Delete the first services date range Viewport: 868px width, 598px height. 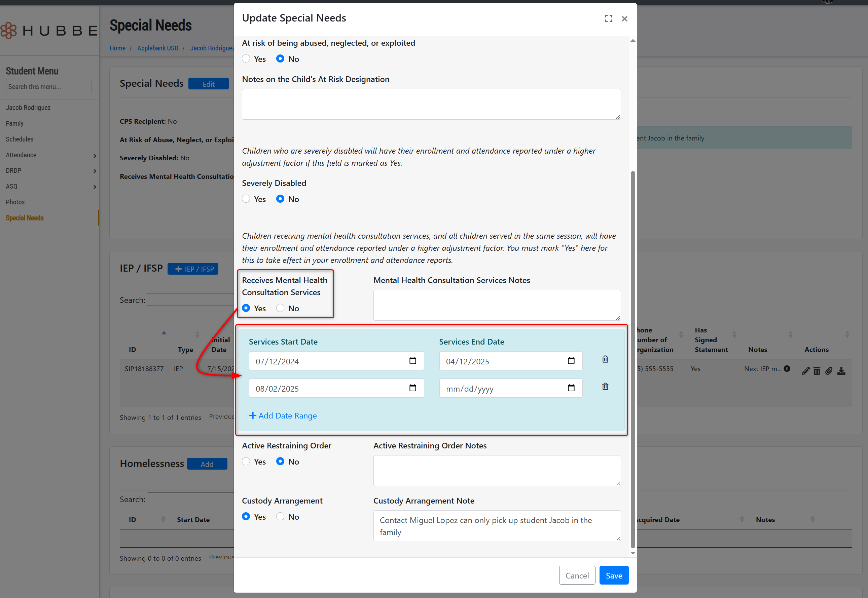tap(605, 359)
